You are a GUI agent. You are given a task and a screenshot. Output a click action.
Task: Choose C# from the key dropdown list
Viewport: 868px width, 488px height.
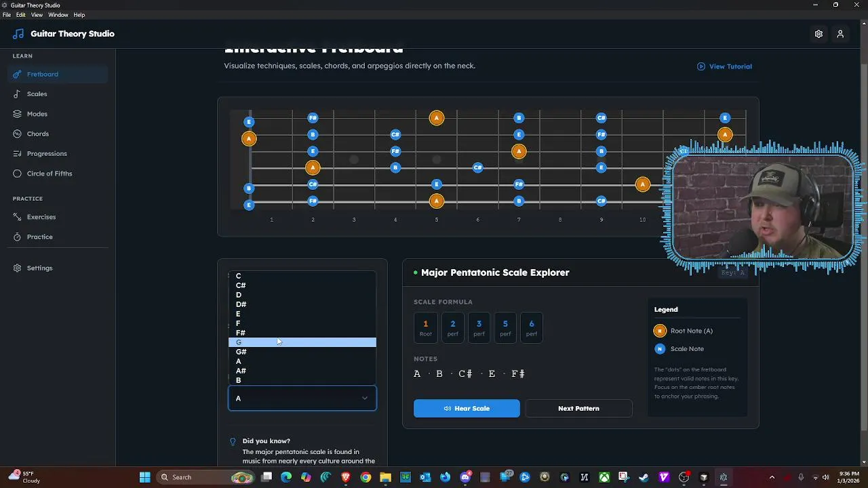coord(302,285)
